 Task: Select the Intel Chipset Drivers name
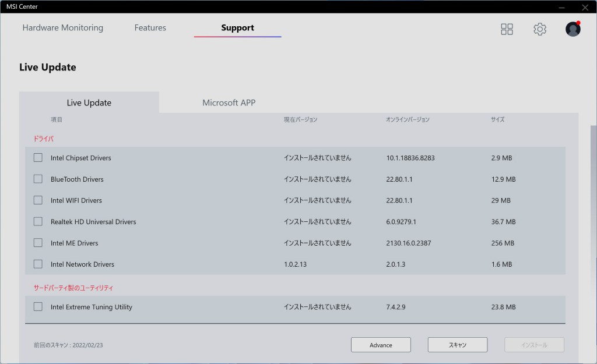80,158
